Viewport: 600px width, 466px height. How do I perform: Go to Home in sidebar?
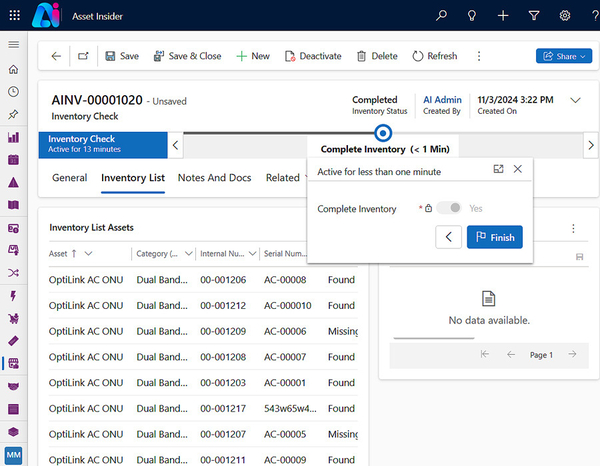pos(13,69)
